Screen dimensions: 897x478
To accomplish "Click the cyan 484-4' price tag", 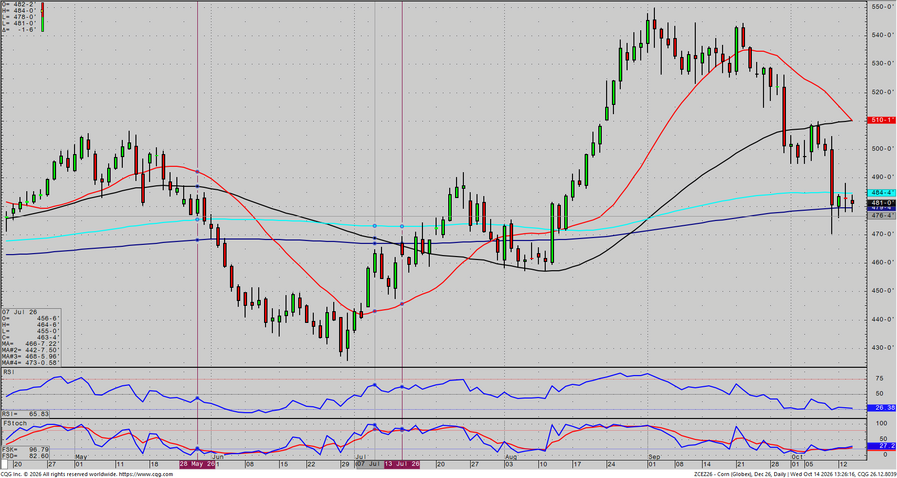I will (x=882, y=193).
